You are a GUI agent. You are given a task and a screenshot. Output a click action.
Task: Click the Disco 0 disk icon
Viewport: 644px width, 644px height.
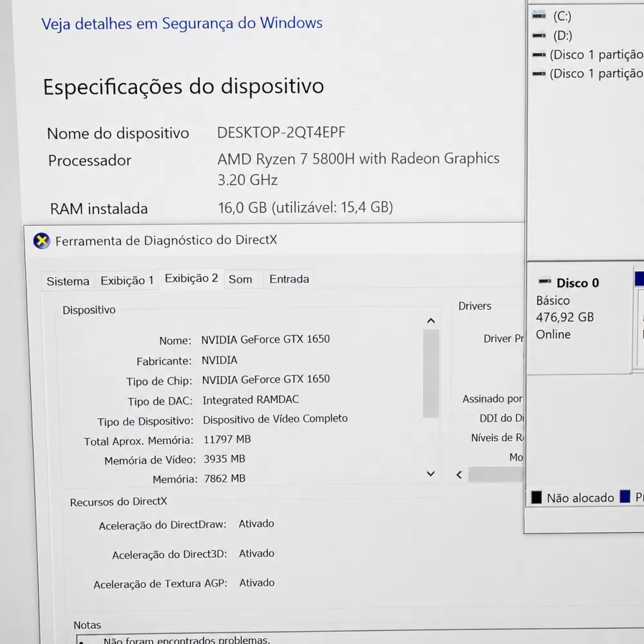click(545, 282)
